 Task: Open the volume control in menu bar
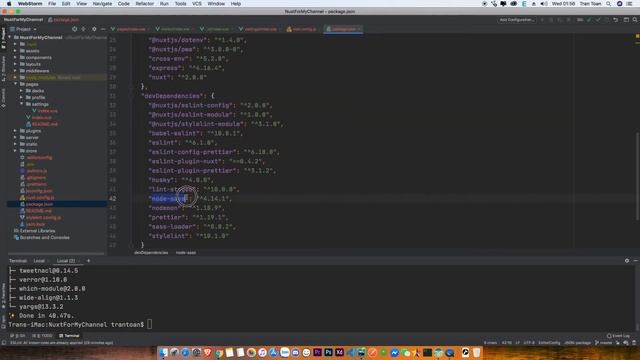[x=544, y=4]
